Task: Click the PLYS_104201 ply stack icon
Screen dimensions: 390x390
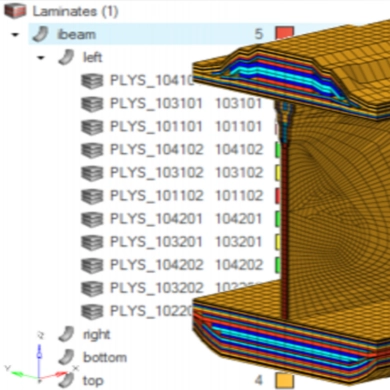Action: point(92,219)
